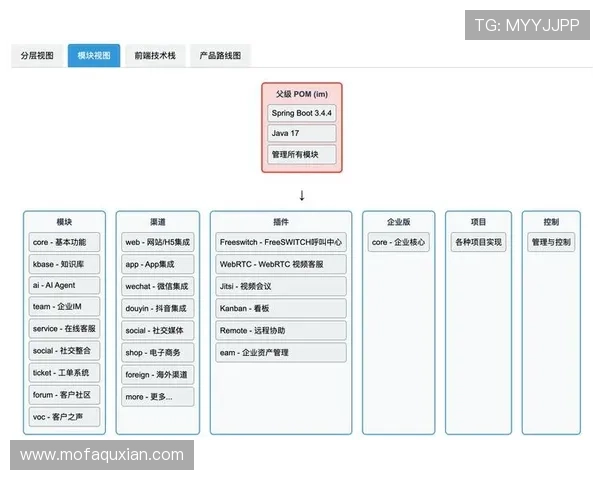Click the 父级 POM (im) title
Viewport: 600px width, 480px height.
302,94
